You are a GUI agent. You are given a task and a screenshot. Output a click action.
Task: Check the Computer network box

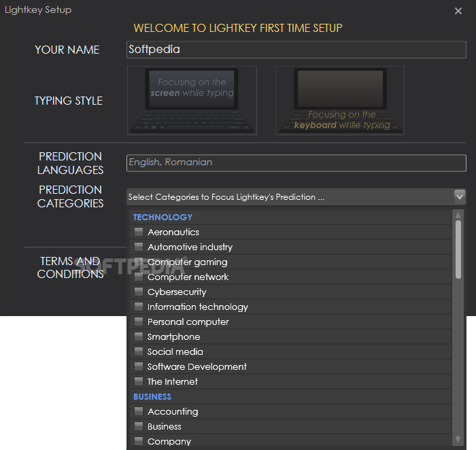pyautogui.click(x=139, y=277)
